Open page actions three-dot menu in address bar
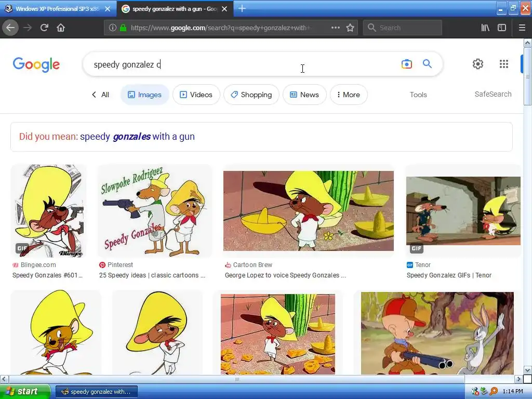Image resolution: width=532 pixels, height=399 pixels. click(x=335, y=28)
